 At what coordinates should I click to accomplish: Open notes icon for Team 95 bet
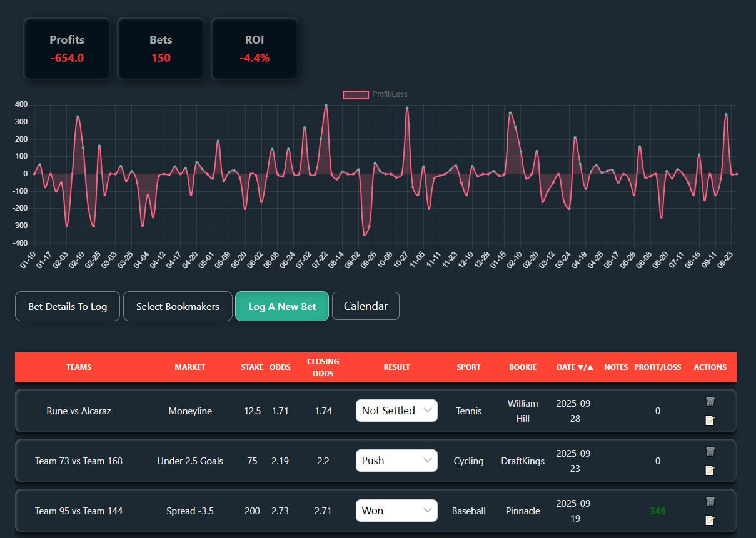710,520
